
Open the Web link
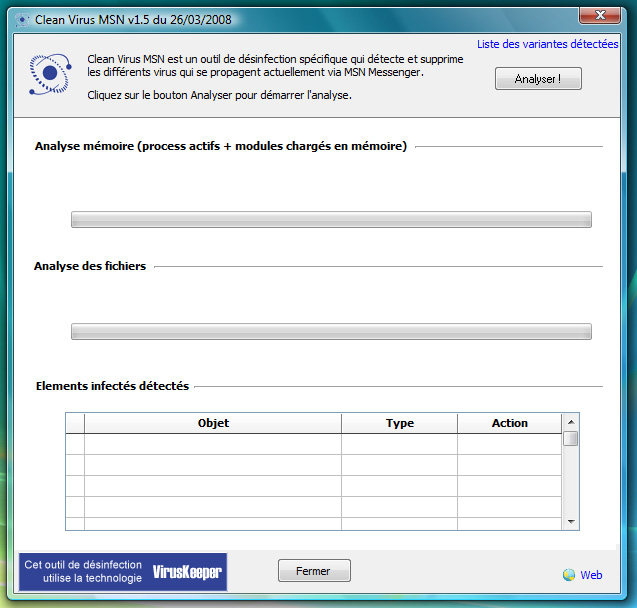click(x=591, y=575)
